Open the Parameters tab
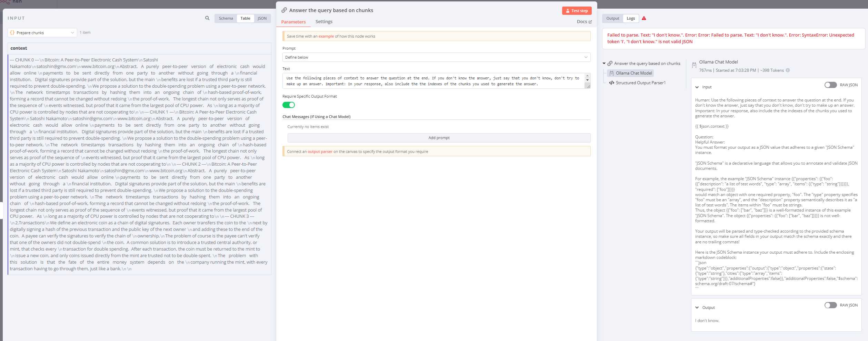Viewport: 868px width, 341px height. point(293,22)
